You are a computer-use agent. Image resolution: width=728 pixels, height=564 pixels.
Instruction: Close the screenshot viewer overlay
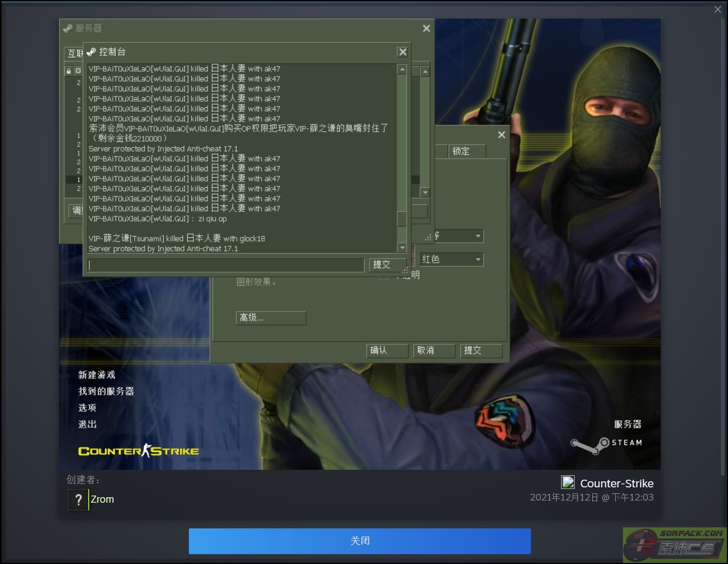point(718,9)
